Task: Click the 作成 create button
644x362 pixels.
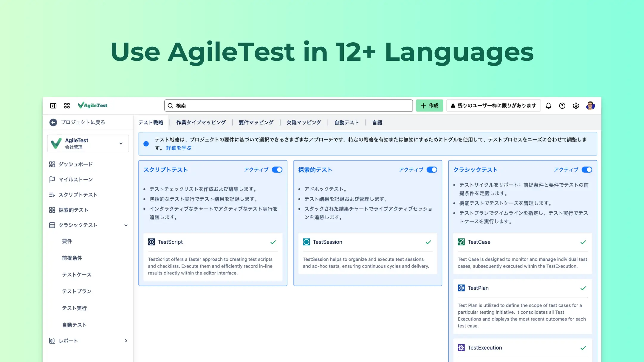Action: coord(429,106)
